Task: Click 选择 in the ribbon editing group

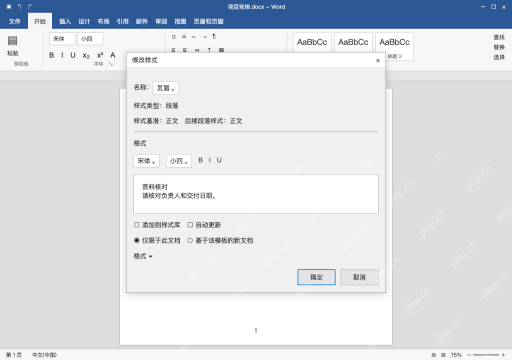Action: [499, 57]
